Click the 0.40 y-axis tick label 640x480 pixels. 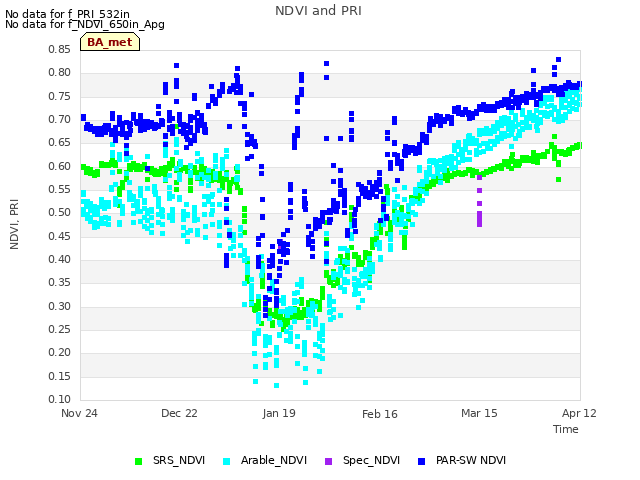click(60, 260)
